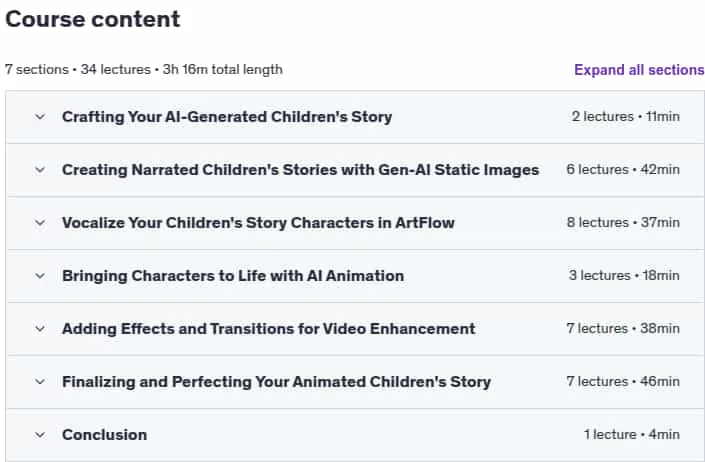Image resolution: width=705 pixels, height=462 pixels.
Task: Click the 2 lectures • 11min label
Action: [x=625, y=117]
